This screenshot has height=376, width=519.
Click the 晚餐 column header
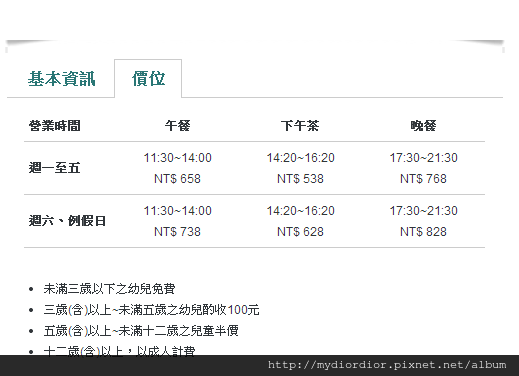[423, 126]
